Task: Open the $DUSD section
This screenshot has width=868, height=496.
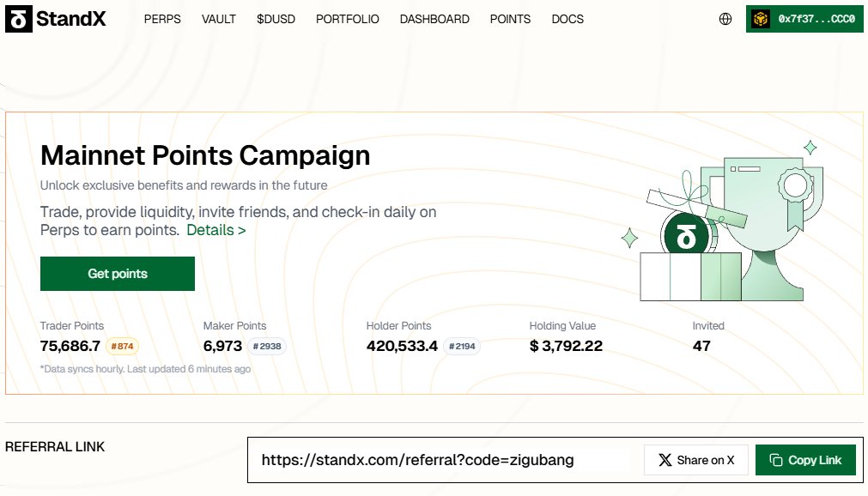Action: [x=276, y=19]
